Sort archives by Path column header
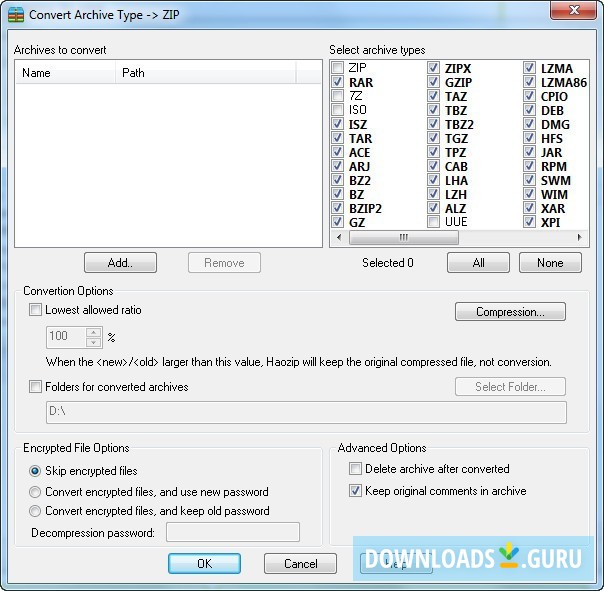Screen dimensions: 604x591 click(206, 73)
